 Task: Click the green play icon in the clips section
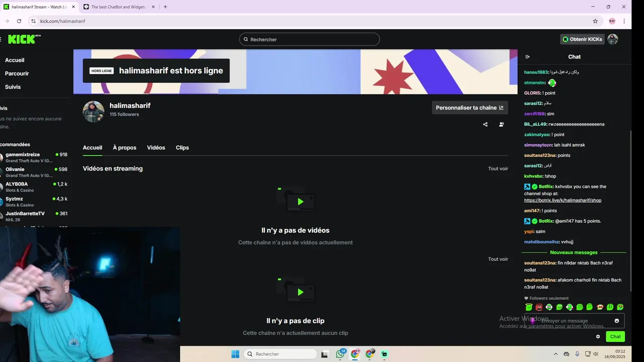[x=300, y=292]
